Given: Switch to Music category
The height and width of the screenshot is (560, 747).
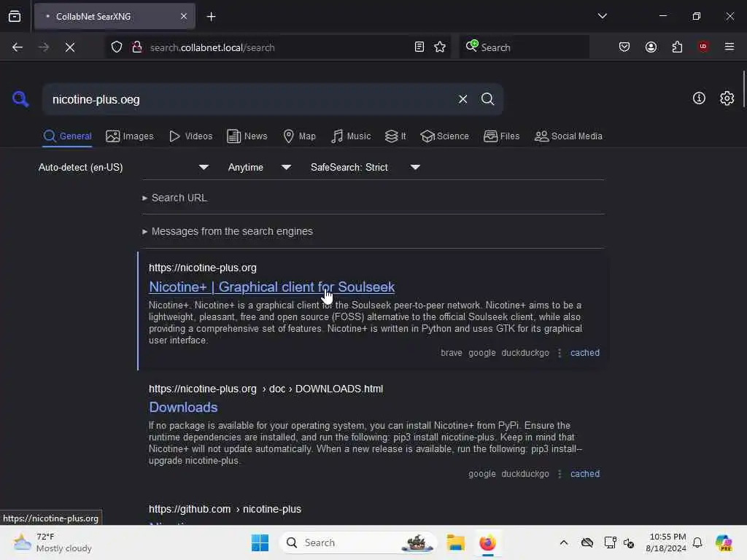Looking at the screenshot, I should (351, 136).
